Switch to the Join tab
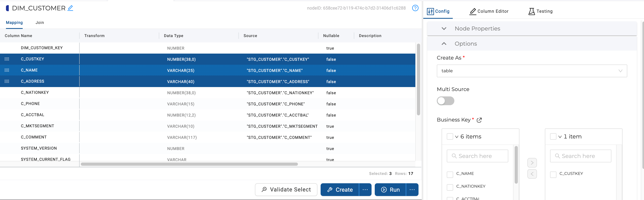The height and width of the screenshot is (200, 644). click(40, 22)
